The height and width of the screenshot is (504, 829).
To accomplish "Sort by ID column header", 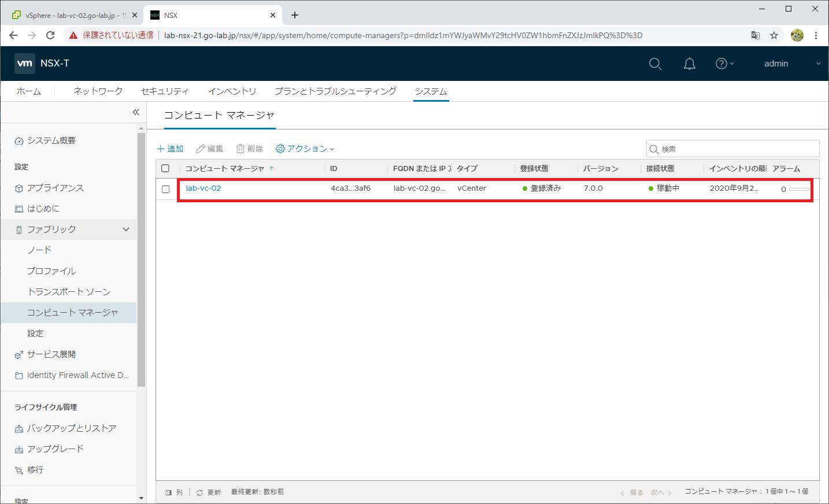I will (x=334, y=169).
